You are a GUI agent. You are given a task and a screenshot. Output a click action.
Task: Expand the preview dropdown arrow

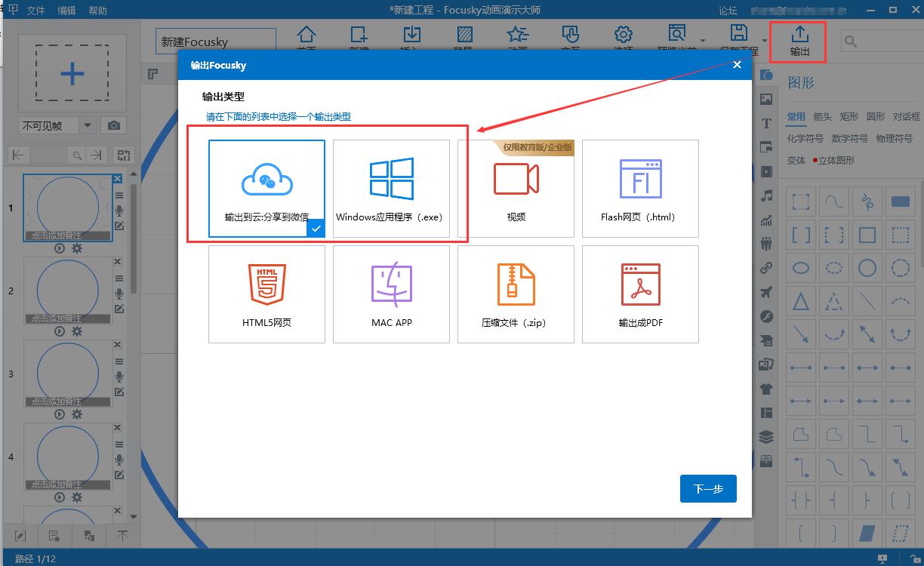point(703,41)
